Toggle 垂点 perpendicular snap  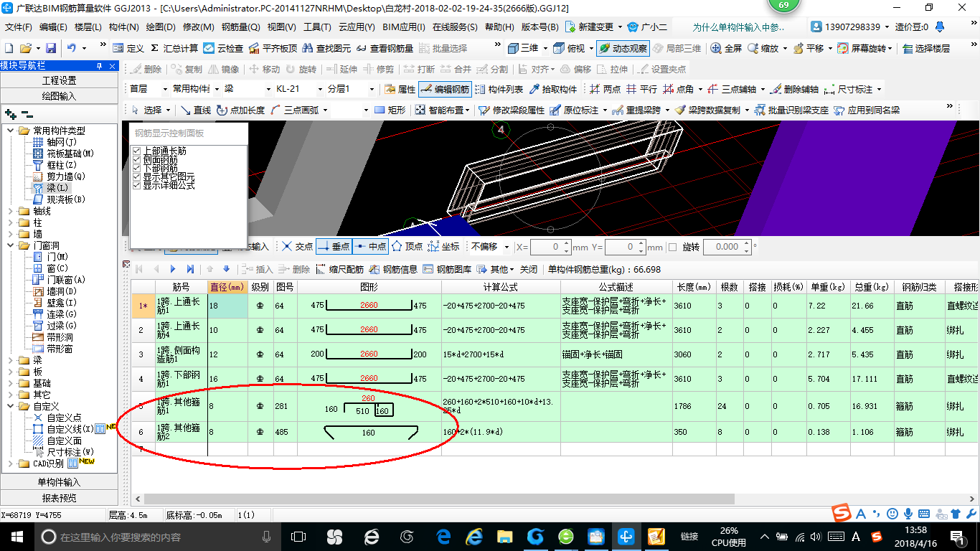click(x=334, y=247)
